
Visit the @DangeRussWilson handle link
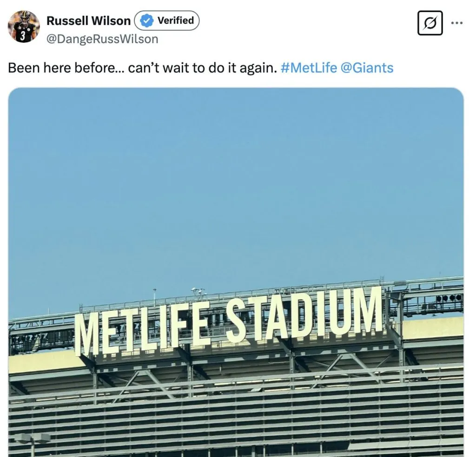pyautogui.click(x=102, y=39)
